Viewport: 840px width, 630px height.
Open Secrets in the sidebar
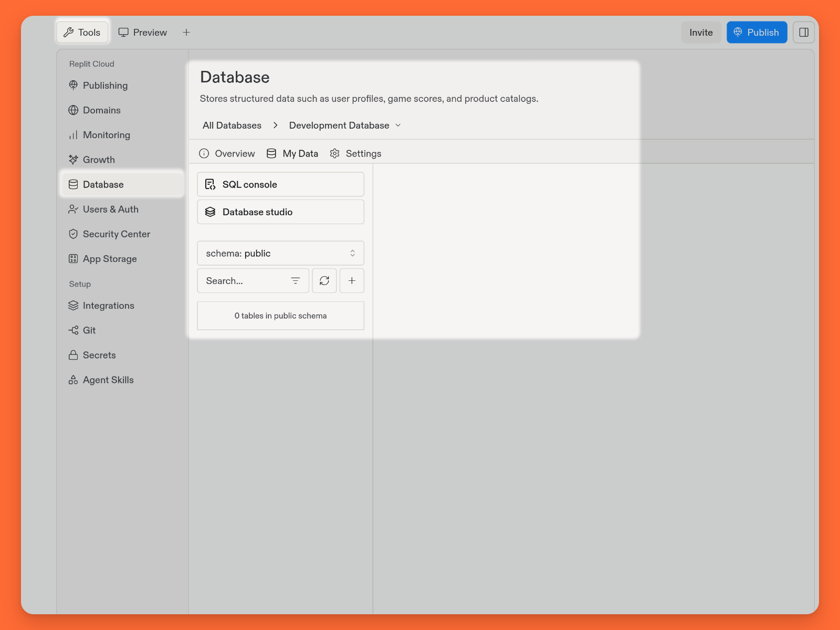pyautogui.click(x=122, y=355)
